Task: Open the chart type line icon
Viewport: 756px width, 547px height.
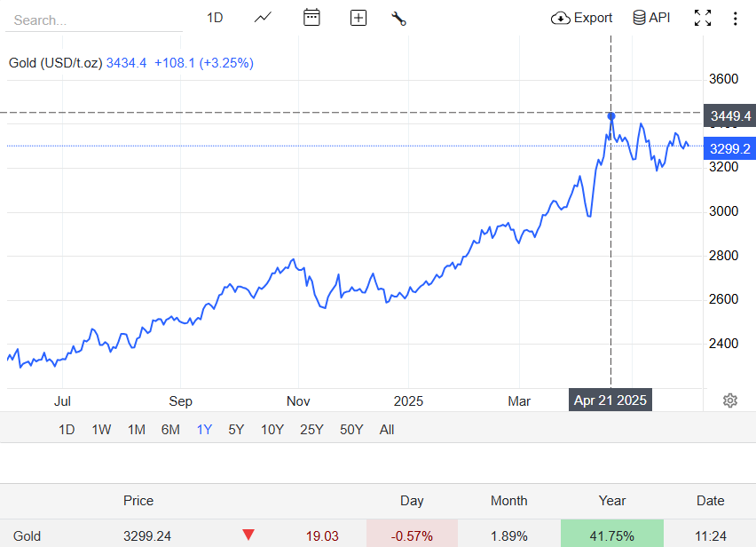Action: click(263, 18)
